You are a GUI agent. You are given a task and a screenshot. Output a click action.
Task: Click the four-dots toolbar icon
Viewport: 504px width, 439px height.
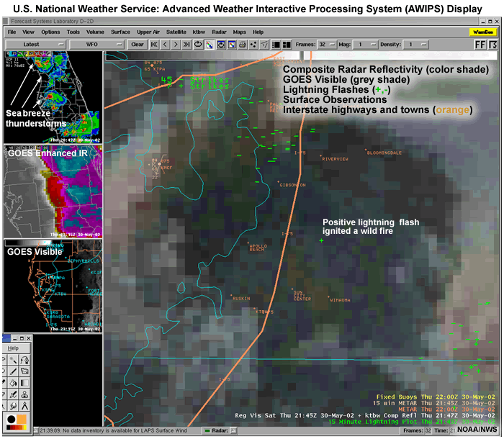(x=253, y=45)
